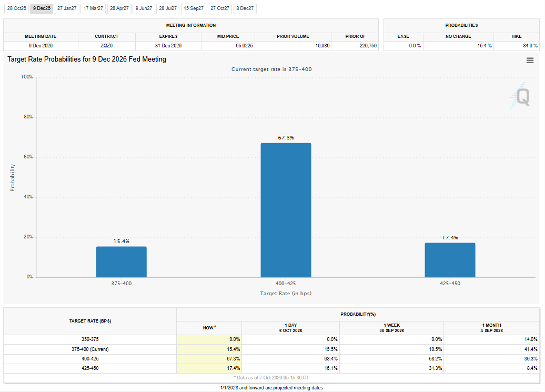Click the Target Rate (in bps) axis title
Screen dimensions: 545x392
tap(286, 293)
